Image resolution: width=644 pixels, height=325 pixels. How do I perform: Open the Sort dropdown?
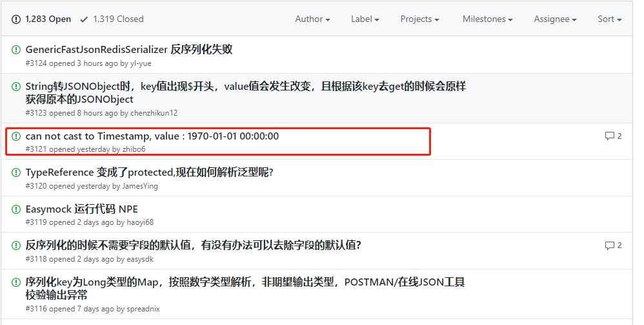point(610,19)
